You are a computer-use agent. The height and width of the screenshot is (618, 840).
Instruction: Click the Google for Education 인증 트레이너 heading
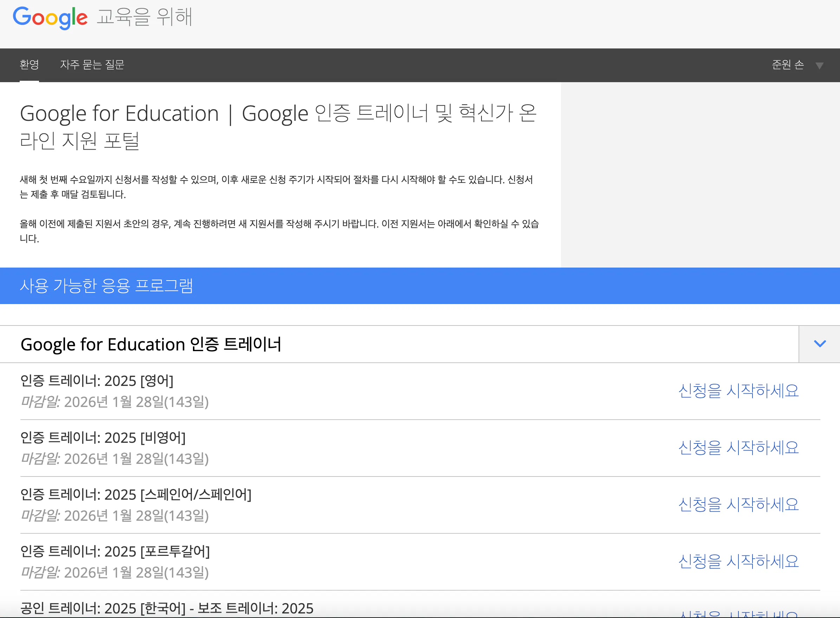[151, 344]
